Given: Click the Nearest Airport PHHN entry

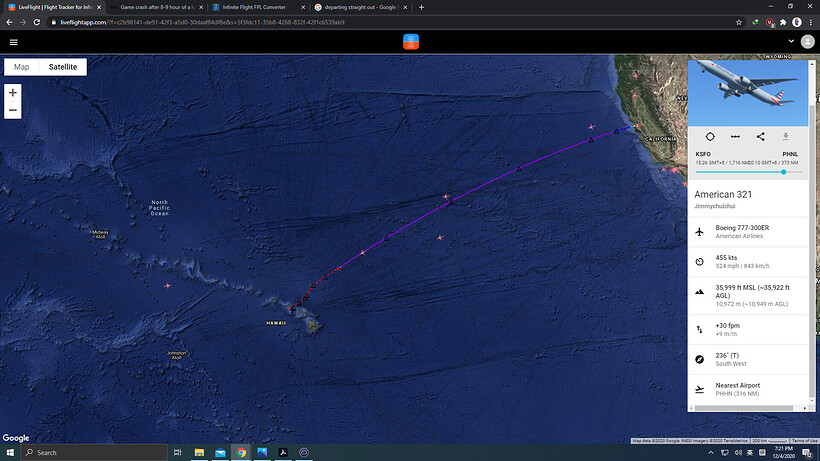Looking at the screenshot, I should click(748, 389).
